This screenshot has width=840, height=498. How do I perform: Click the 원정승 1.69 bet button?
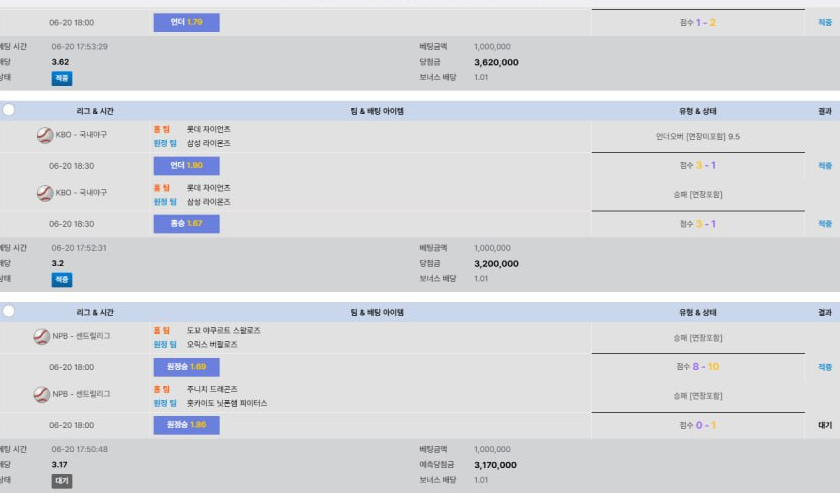tap(186, 367)
